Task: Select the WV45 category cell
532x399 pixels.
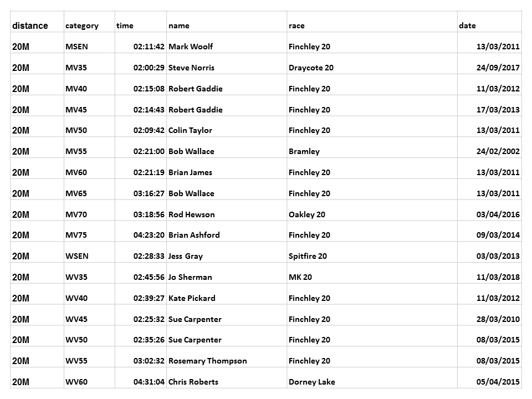Action: [76, 319]
